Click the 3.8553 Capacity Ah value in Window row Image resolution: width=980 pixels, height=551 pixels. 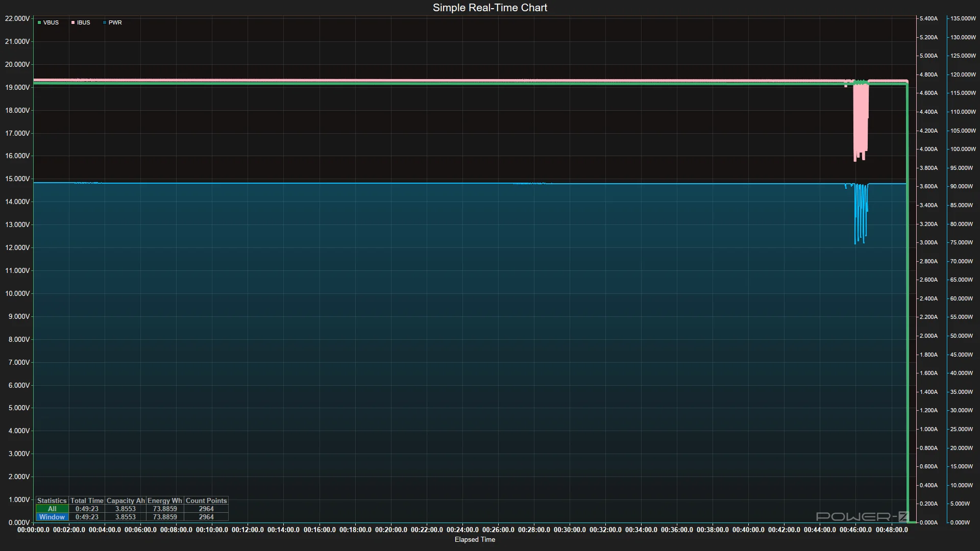click(x=126, y=517)
